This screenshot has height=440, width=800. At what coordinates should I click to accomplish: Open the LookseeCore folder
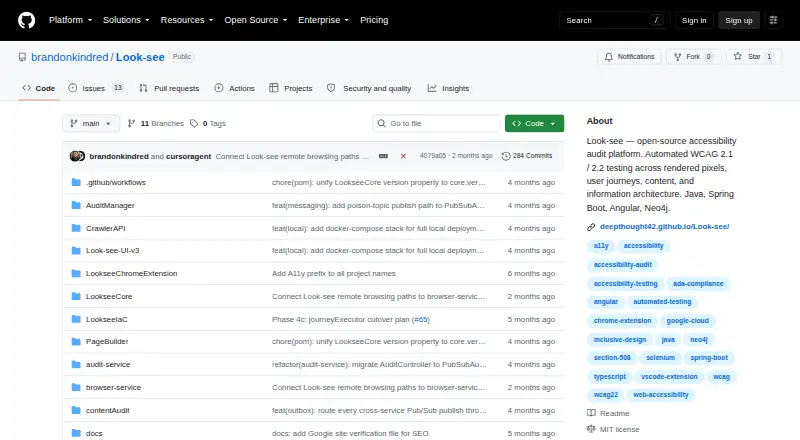[x=109, y=297]
